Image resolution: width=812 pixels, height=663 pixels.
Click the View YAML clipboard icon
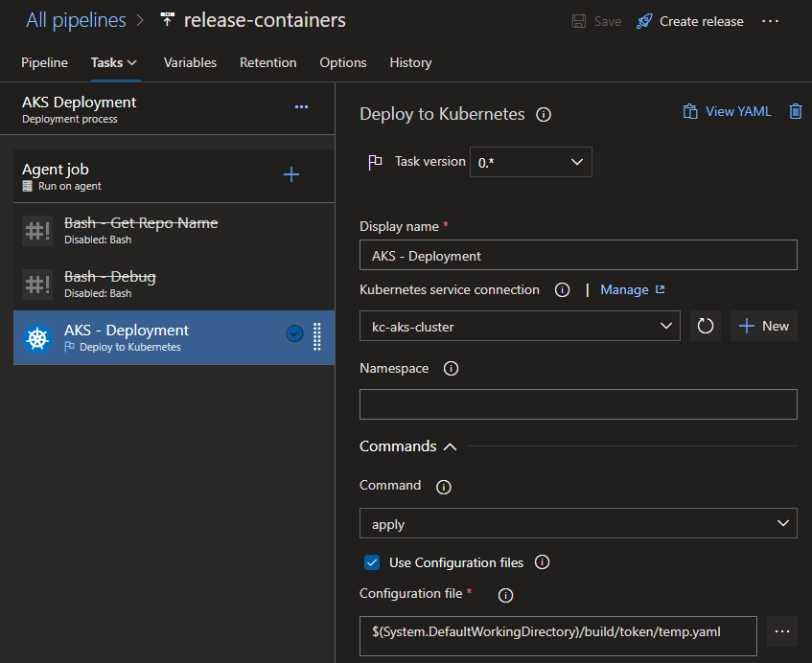[x=690, y=111]
